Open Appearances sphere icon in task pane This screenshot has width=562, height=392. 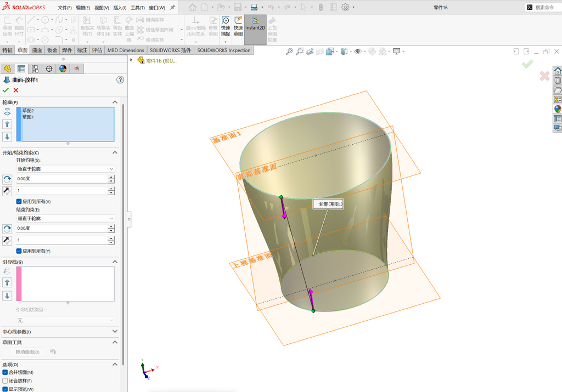tap(558, 109)
